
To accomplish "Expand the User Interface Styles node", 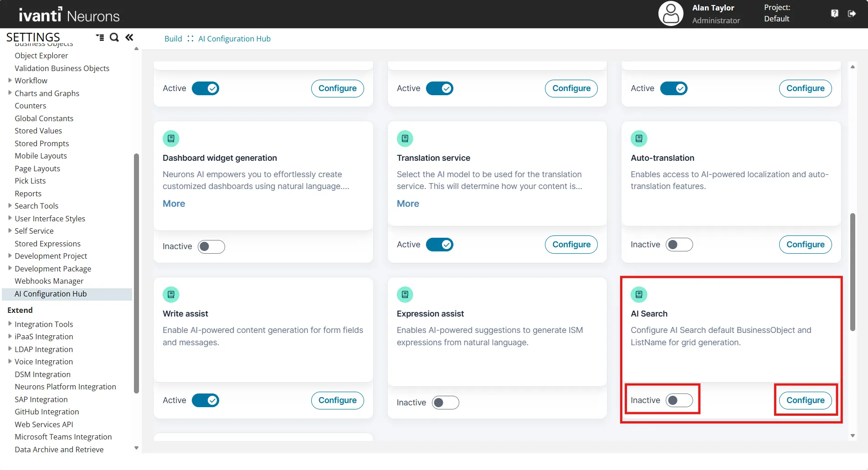I will pos(10,218).
